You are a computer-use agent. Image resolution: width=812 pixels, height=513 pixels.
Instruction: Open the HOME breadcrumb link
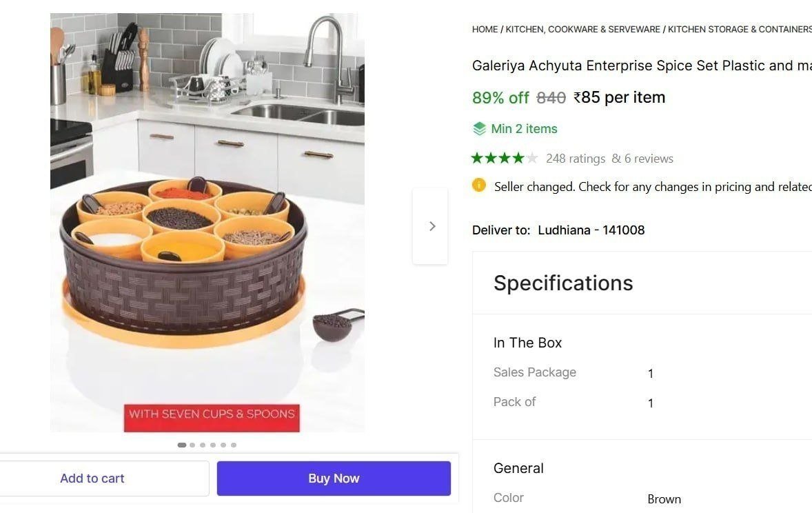485,30
